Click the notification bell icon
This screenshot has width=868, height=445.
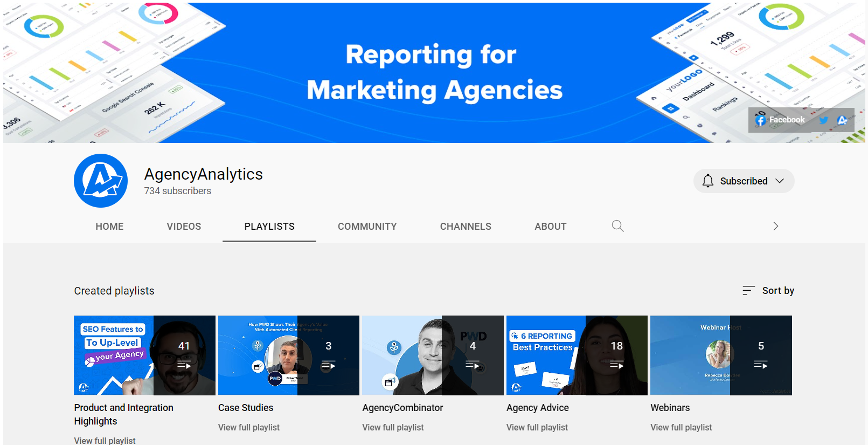pos(708,181)
